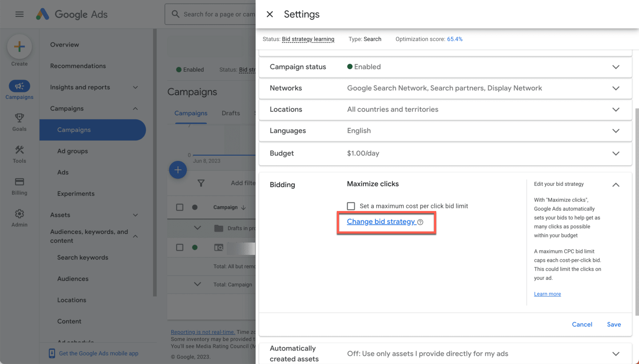Expand Insights and reports menu

click(x=135, y=87)
